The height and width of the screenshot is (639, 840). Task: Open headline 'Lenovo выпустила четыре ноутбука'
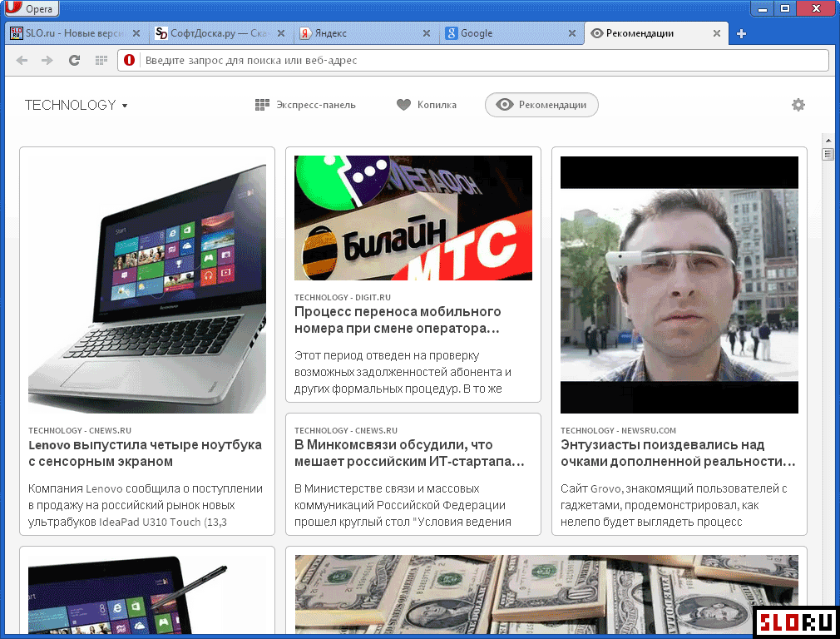click(x=146, y=453)
